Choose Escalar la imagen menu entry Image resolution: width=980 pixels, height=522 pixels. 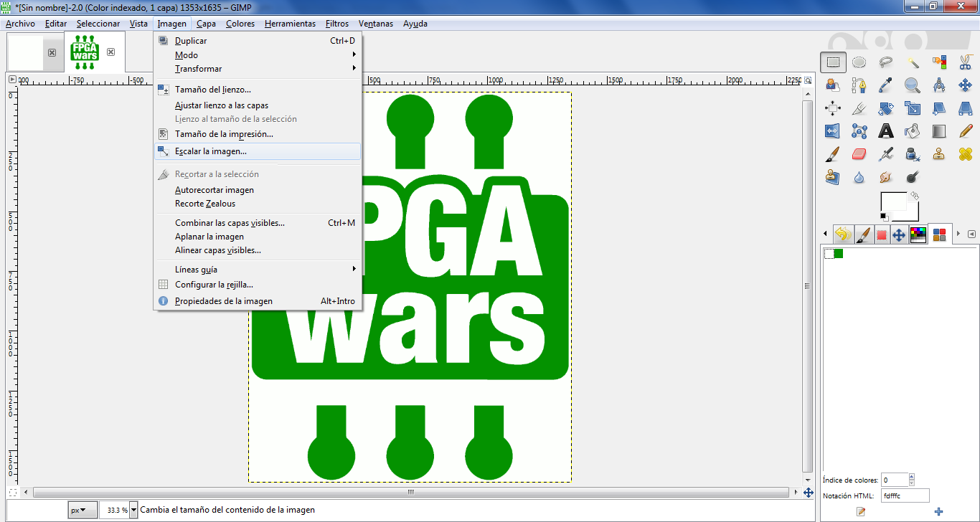pos(258,151)
